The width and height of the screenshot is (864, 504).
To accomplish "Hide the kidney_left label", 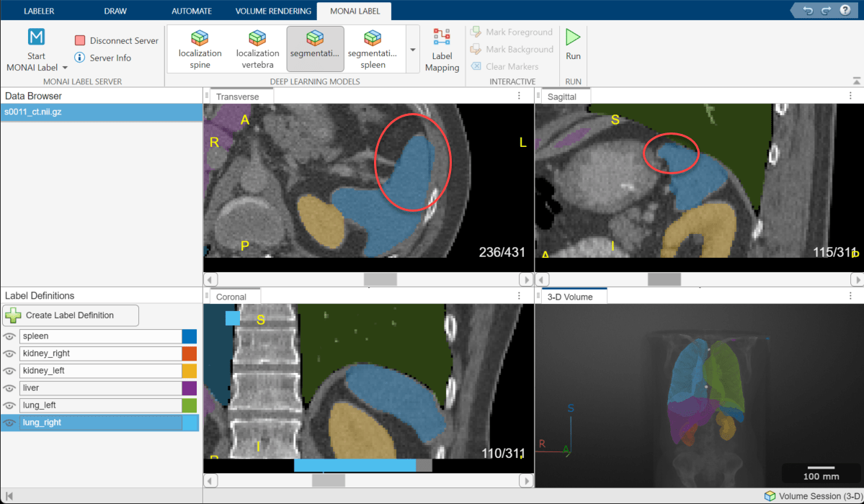I will click(10, 371).
